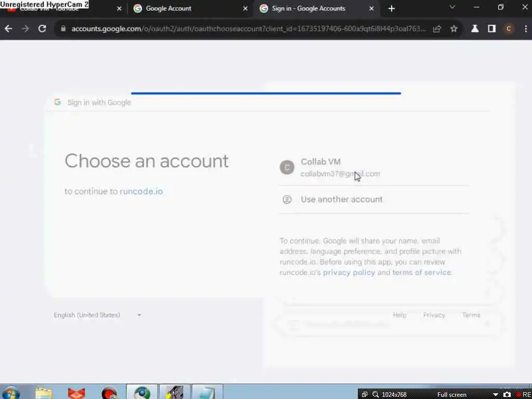Viewport: 532px width, 399px height.
Task: Open the tab search chevron
Action: point(453,7)
